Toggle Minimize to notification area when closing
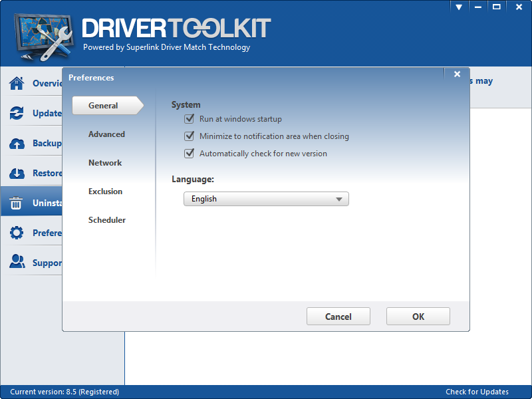Image resolution: width=532 pixels, height=399 pixels. [189, 136]
